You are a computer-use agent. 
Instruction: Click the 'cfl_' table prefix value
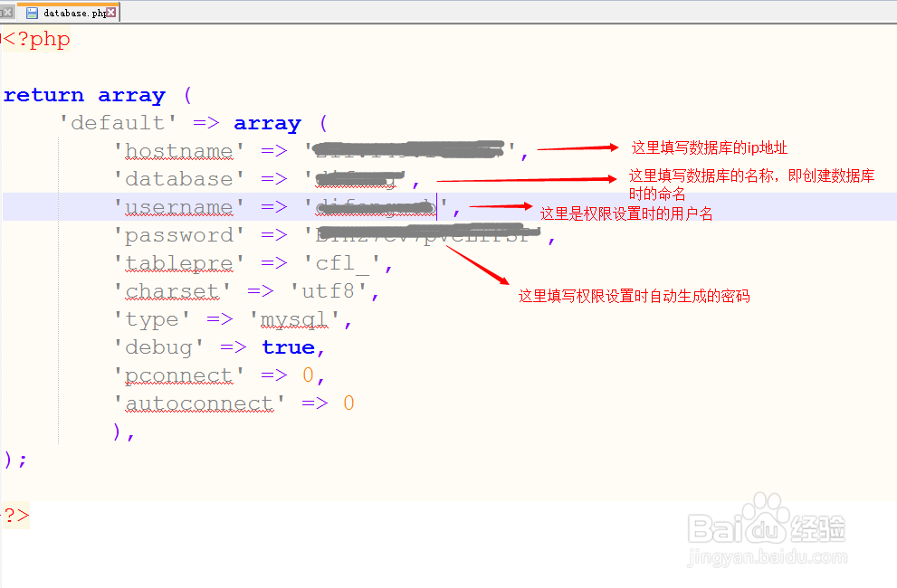coord(343,263)
